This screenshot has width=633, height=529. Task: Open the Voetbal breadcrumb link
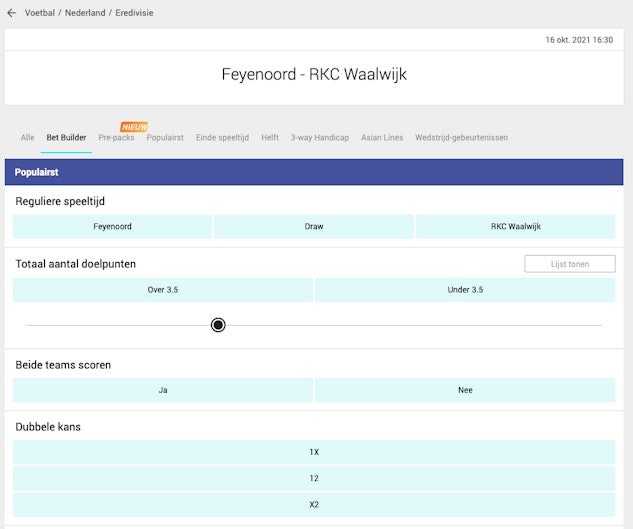(x=40, y=13)
